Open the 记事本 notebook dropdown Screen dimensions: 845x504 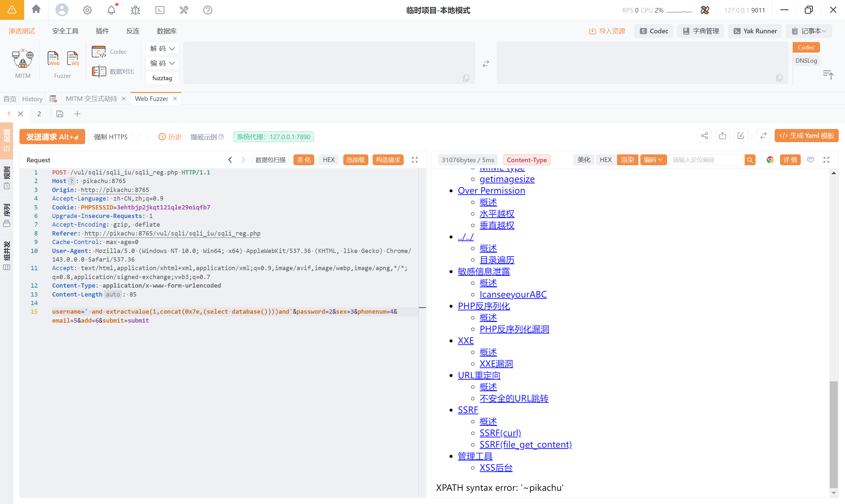point(809,31)
